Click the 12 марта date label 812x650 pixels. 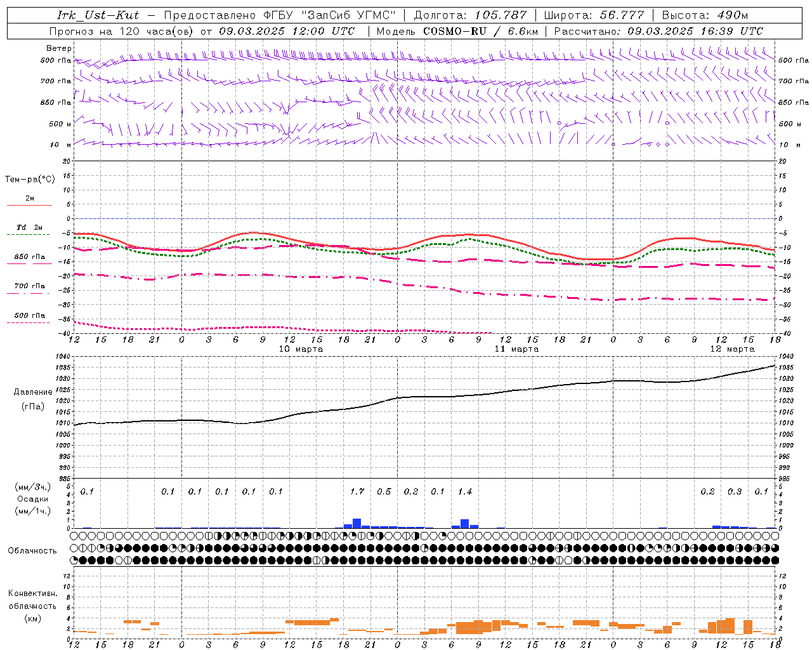coord(732,349)
